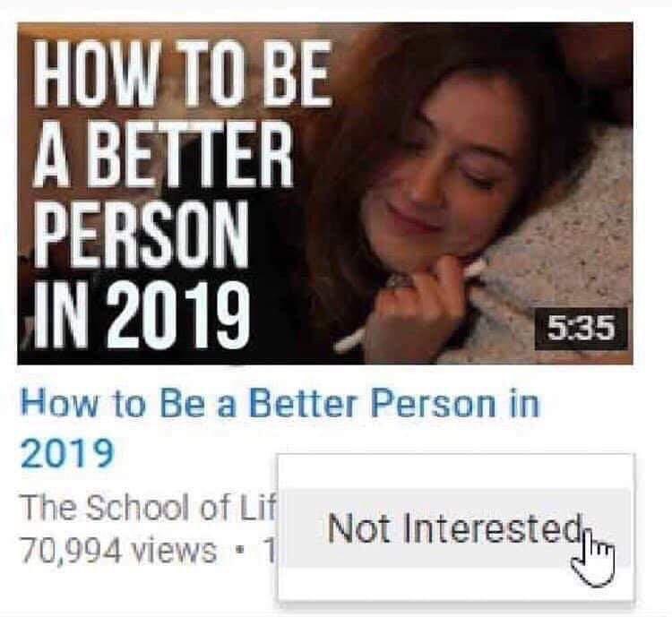Click the bullet separator after views count
This screenshot has height=617, width=672.
(x=242, y=549)
